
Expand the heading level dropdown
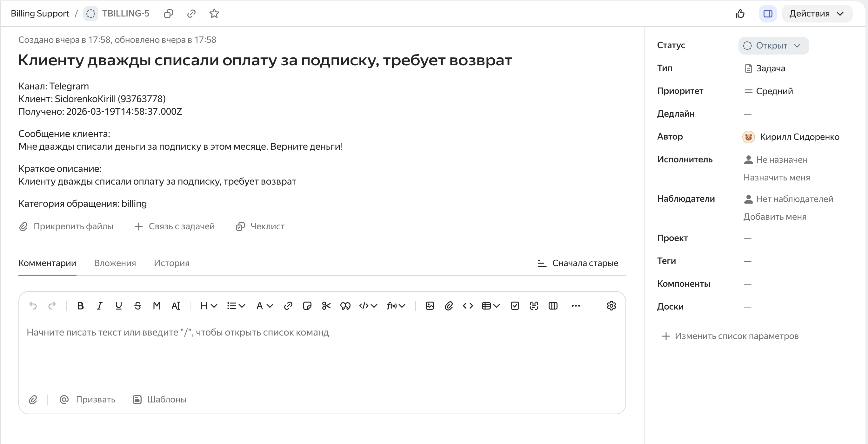tap(208, 306)
